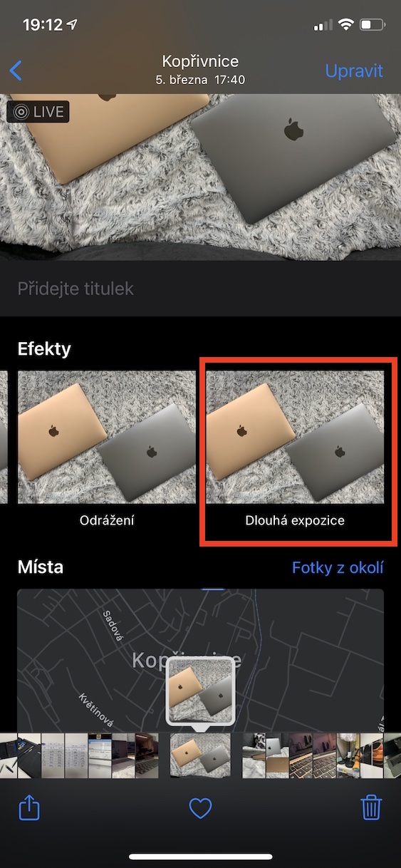Choose the Dlouhá expozice effect
This screenshot has width=401, height=868.
point(296,450)
